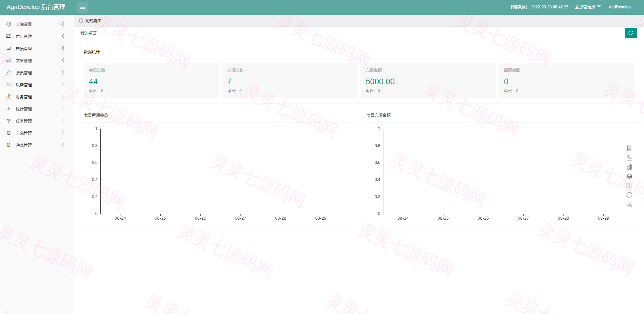Click the book icon for 文章管理

coord(9,60)
